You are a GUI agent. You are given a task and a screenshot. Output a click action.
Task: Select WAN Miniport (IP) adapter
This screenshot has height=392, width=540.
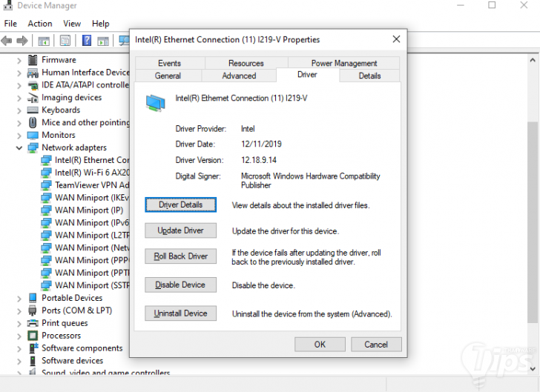pos(88,210)
